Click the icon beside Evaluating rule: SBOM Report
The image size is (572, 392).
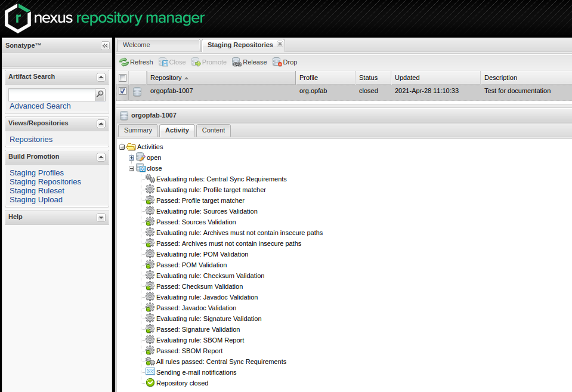(x=150, y=340)
